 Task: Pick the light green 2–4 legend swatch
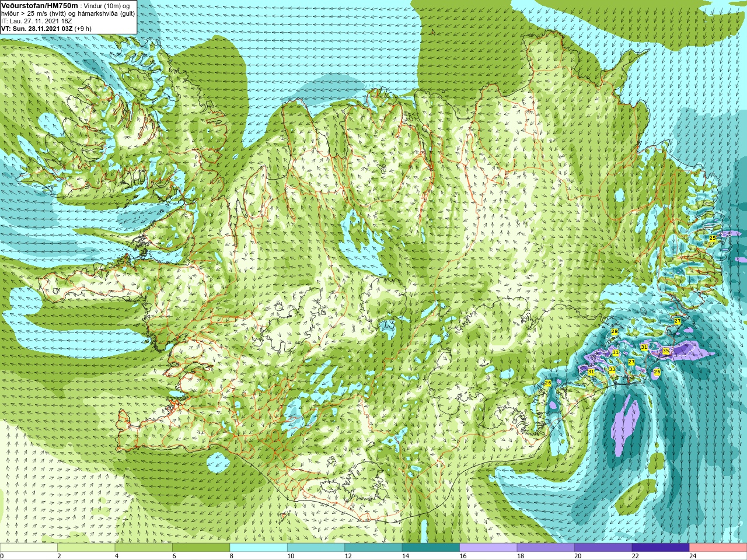coord(86,548)
